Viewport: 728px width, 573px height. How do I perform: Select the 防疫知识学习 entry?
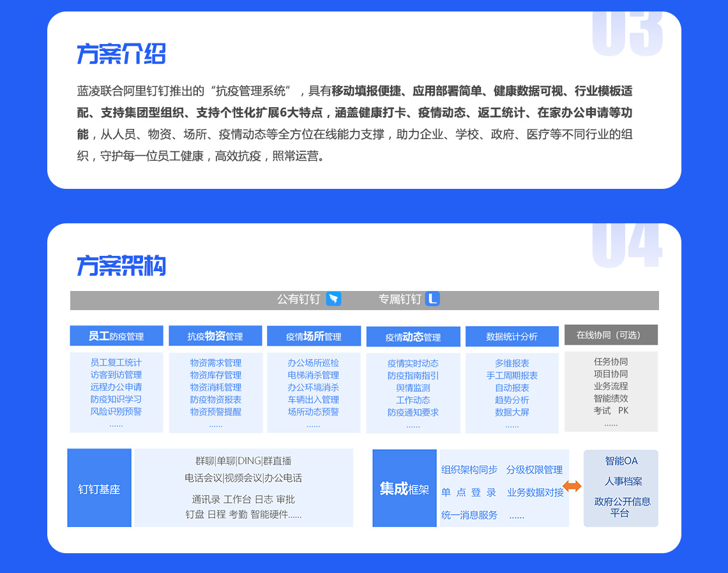[x=116, y=399]
